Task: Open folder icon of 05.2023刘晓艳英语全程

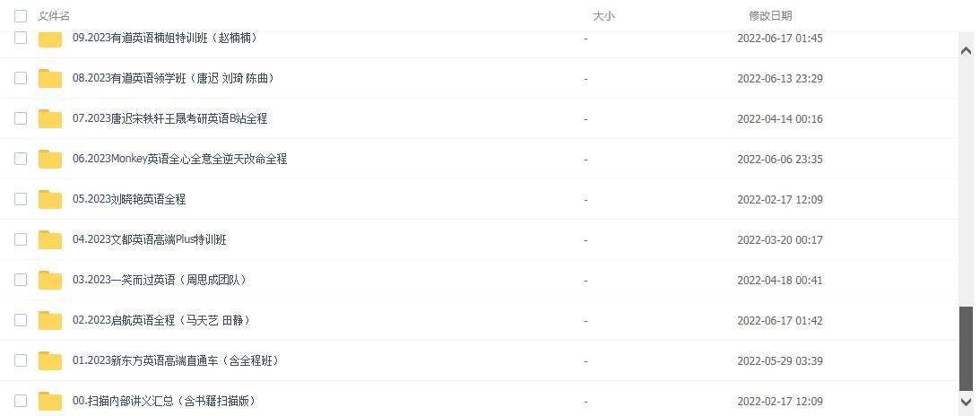Action: (50, 199)
